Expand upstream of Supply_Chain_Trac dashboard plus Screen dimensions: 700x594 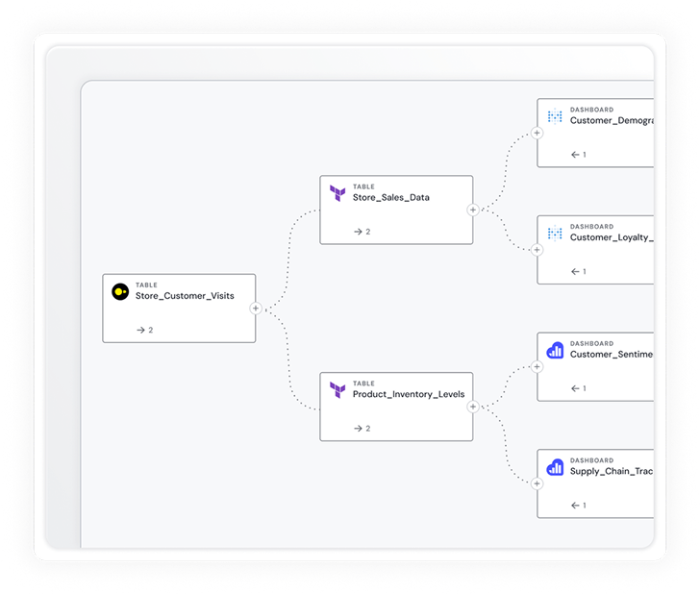[x=537, y=483]
